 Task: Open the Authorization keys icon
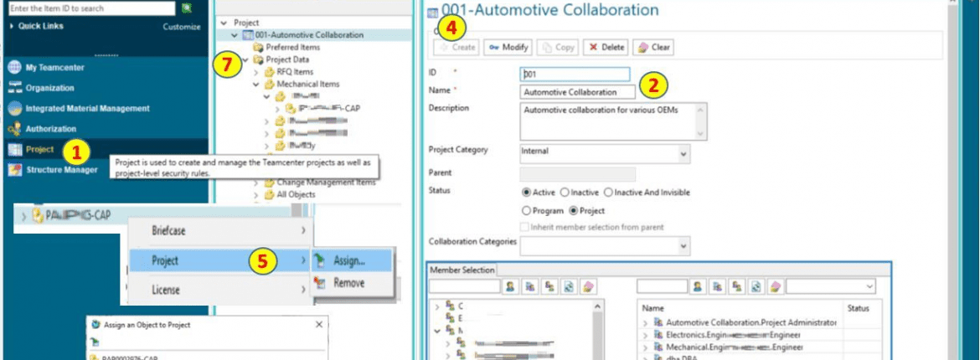click(14, 130)
